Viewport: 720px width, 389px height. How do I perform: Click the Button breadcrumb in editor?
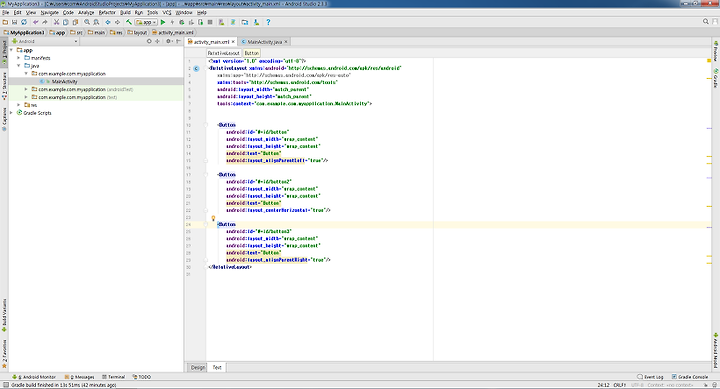(252, 53)
